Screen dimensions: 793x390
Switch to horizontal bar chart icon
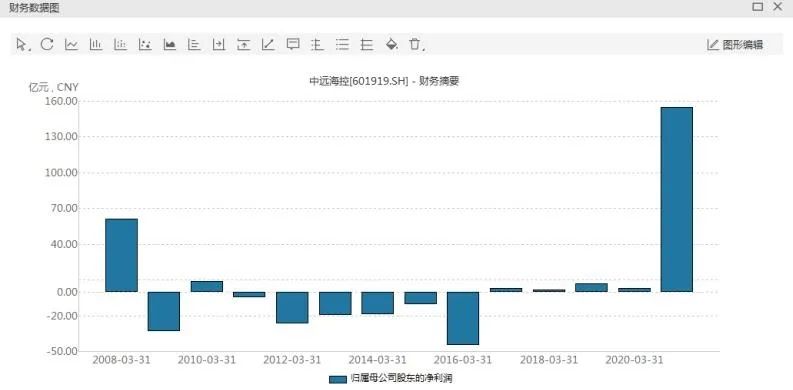coord(194,45)
